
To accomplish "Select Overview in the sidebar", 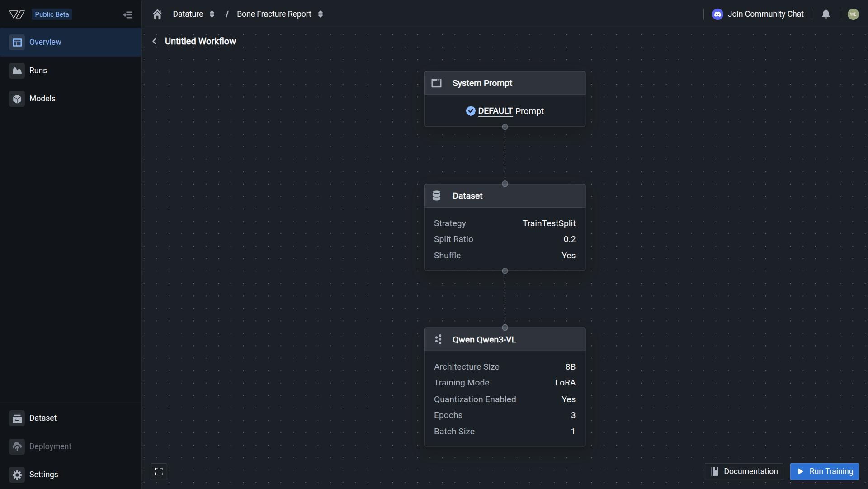I will 45,42.
